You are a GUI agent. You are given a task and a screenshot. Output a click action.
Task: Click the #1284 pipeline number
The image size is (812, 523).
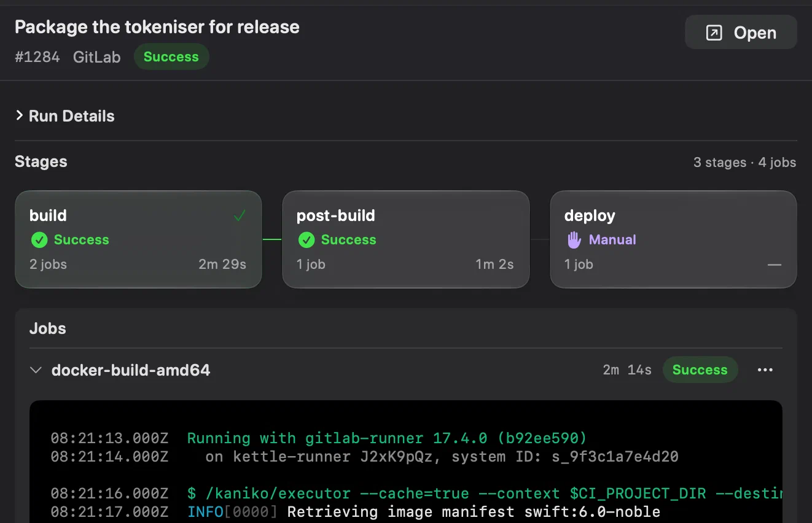click(37, 57)
